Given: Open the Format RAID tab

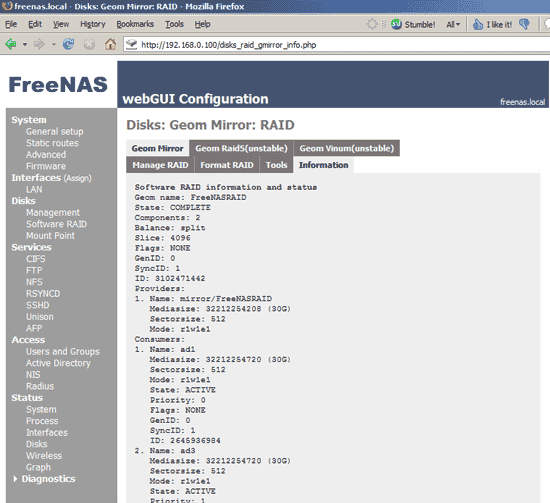Looking at the screenshot, I should click(227, 165).
